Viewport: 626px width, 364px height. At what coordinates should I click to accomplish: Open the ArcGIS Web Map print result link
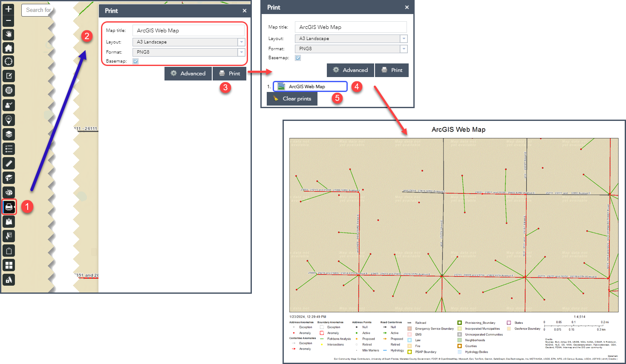click(310, 86)
